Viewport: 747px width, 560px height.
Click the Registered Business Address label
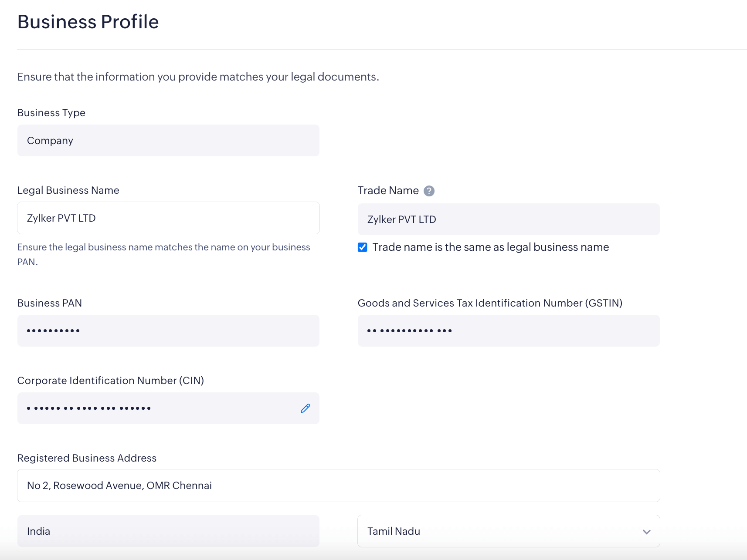(87, 458)
